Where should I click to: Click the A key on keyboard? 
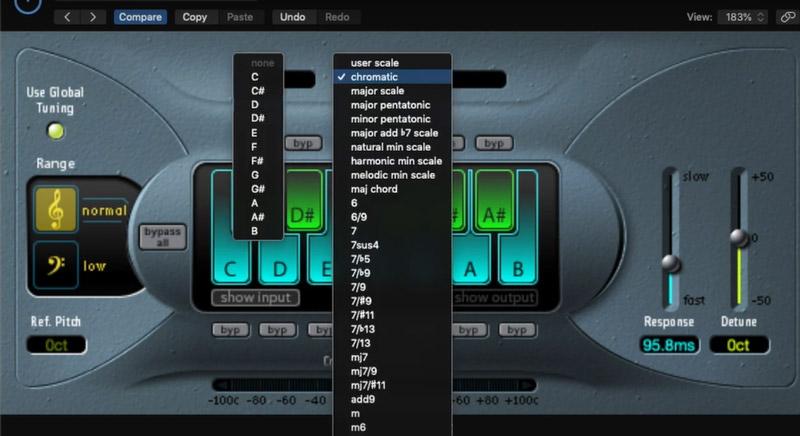470,261
